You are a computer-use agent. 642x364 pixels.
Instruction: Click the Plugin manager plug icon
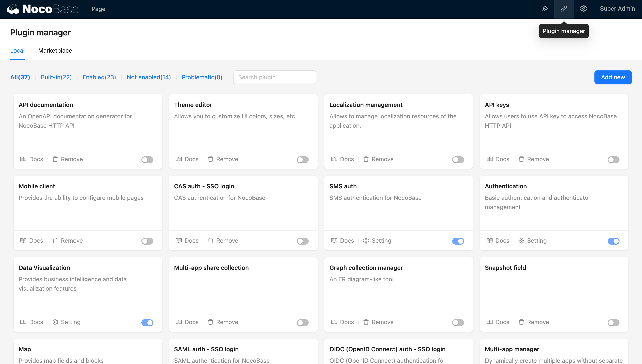564,9
